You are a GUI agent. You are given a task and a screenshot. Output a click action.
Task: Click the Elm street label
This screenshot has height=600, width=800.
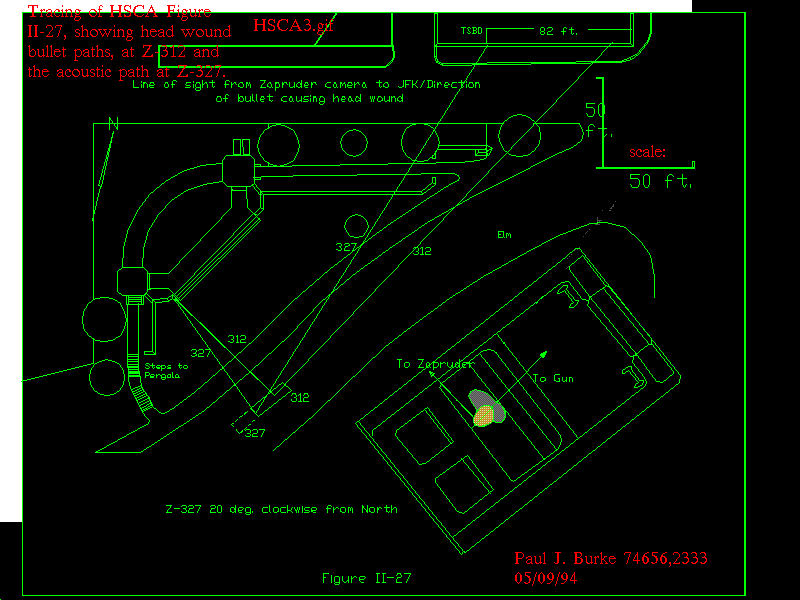click(504, 235)
